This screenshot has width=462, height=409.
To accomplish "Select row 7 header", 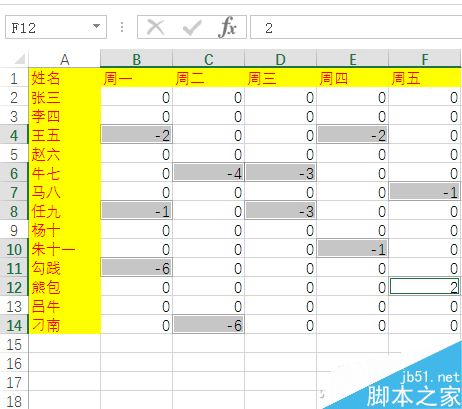I will pyautogui.click(x=14, y=192).
